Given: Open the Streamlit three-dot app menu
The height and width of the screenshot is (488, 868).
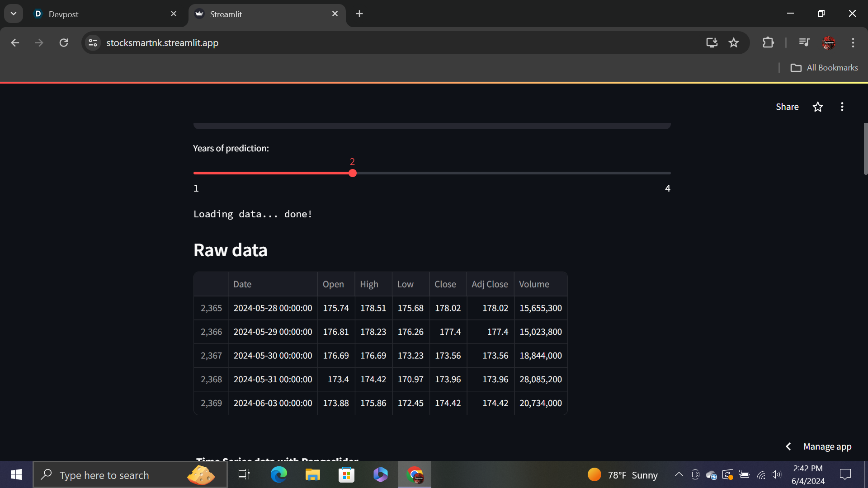Looking at the screenshot, I should [x=842, y=107].
